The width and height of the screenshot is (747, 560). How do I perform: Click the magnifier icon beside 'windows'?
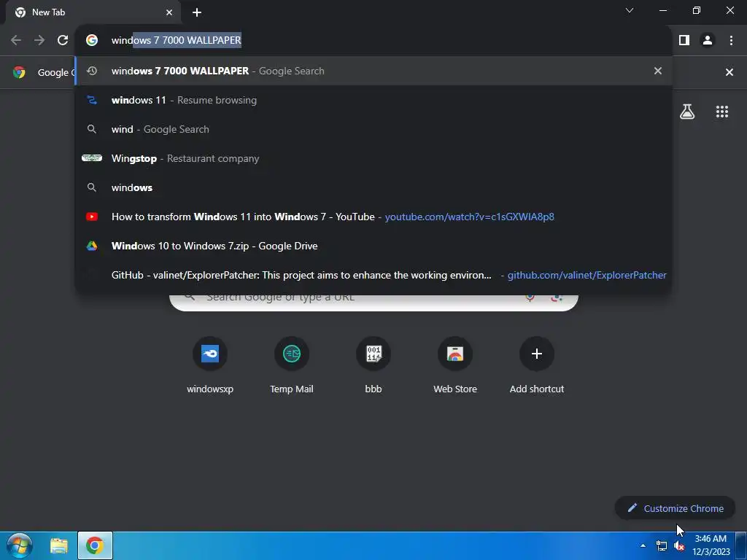coord(92,187)
